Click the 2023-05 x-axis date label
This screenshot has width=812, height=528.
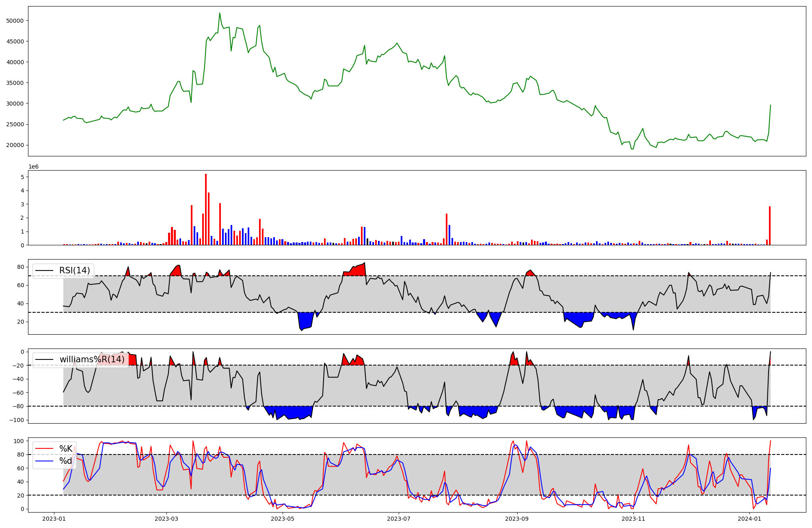click(x=282, y=519)
